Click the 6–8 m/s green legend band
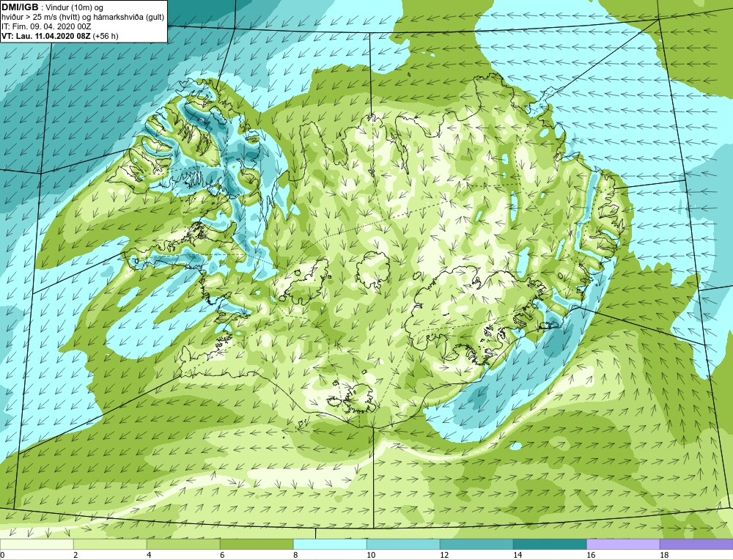This screenshot has height=560, width=733. (x=257, y=544)
